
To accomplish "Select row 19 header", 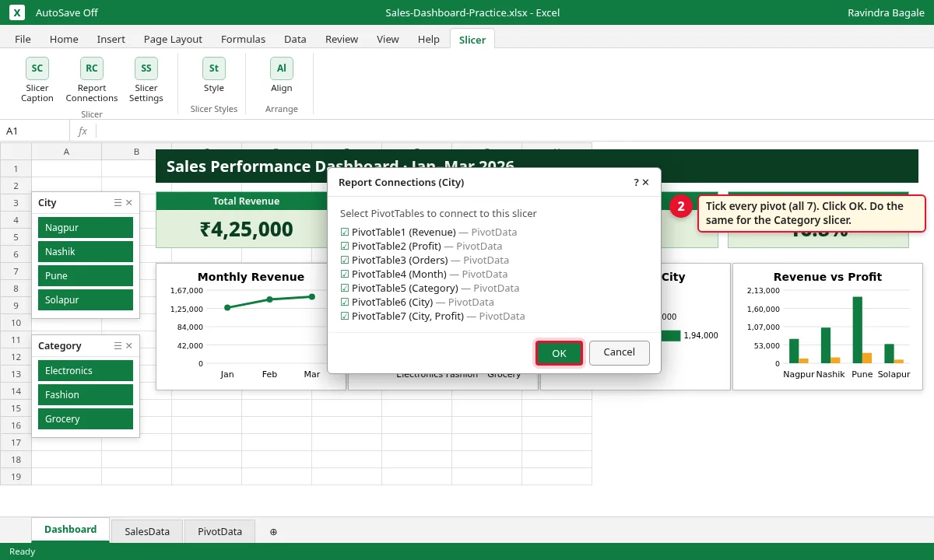I will [x=16, y=477].
